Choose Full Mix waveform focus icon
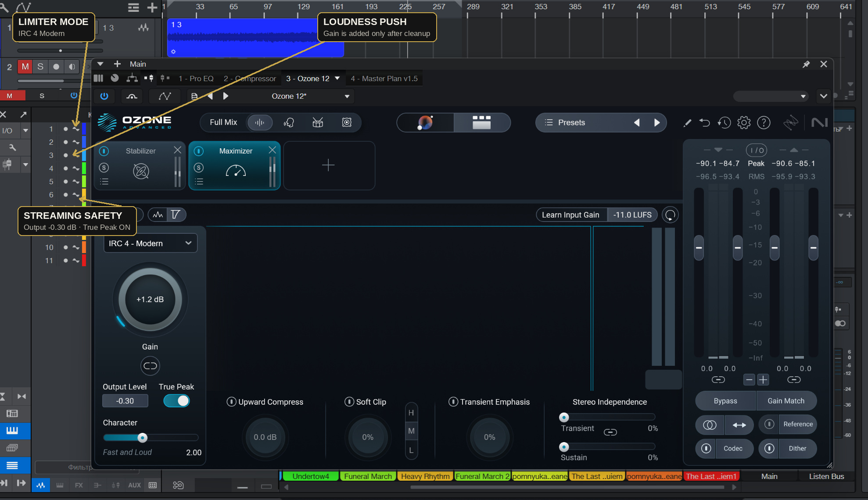The height and width of the screenshot is (500, 868). pos(260,122)
